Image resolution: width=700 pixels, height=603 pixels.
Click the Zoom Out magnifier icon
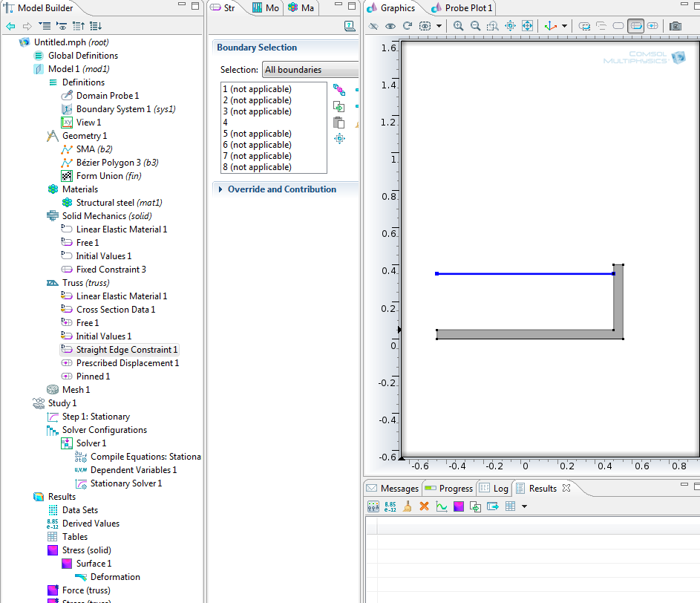click(475, 26)
